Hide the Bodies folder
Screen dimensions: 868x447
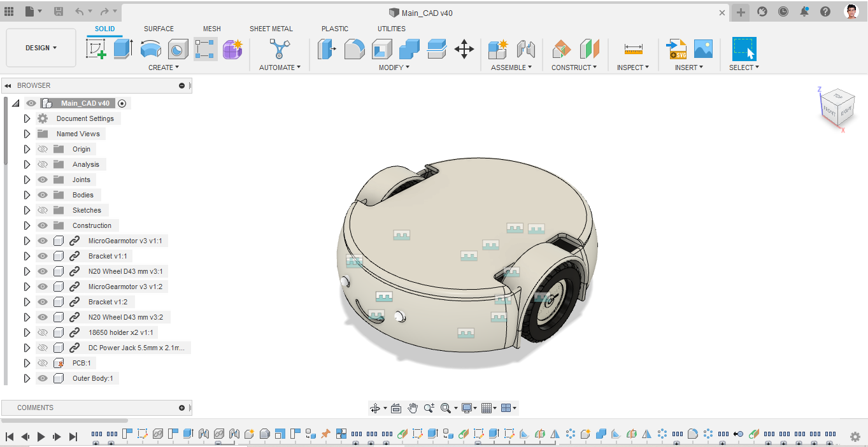pos(42,194)
